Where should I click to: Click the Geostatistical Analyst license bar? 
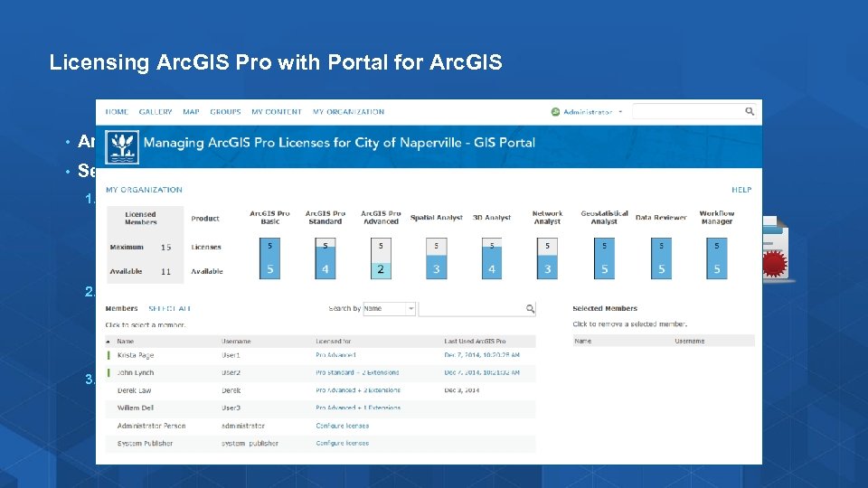point(604,258)
